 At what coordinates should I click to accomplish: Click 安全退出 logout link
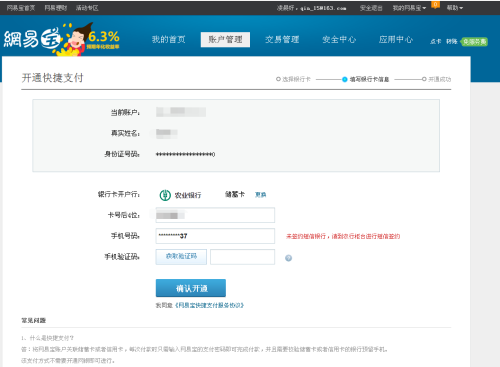(x=371, y=8)
